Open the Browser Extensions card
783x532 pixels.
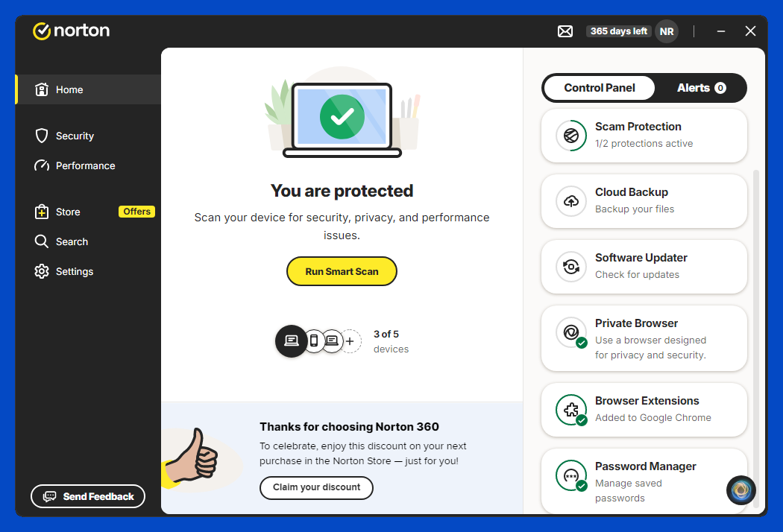(x=644, y=410)
